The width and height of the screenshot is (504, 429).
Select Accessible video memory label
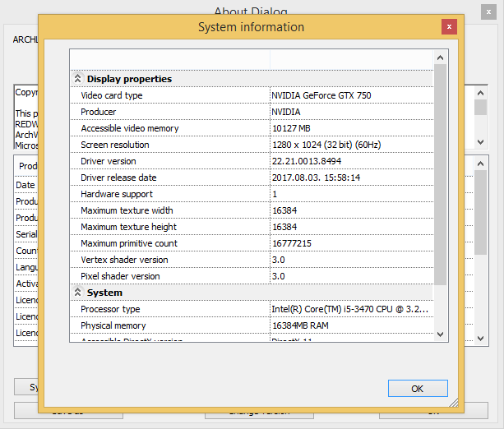point(130,128)
